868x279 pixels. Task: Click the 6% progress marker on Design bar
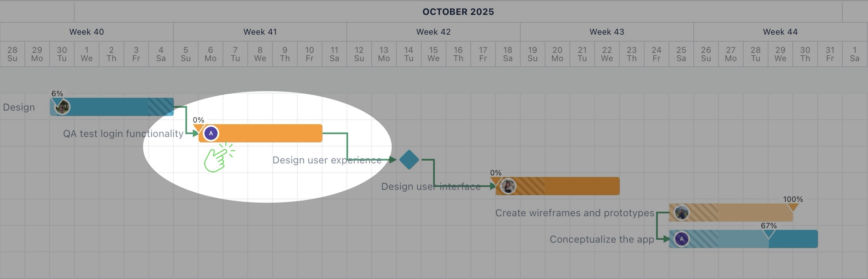tap(55, 100)
